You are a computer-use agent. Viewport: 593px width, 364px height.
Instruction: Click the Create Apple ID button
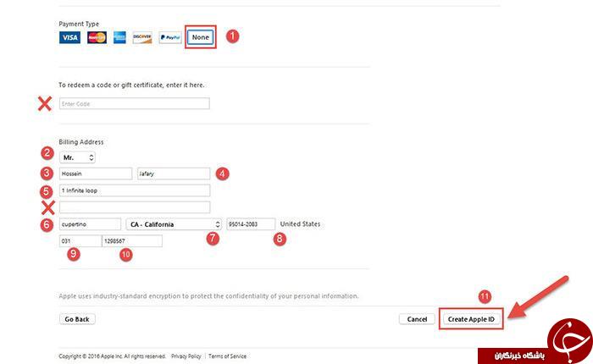(471, 319)
